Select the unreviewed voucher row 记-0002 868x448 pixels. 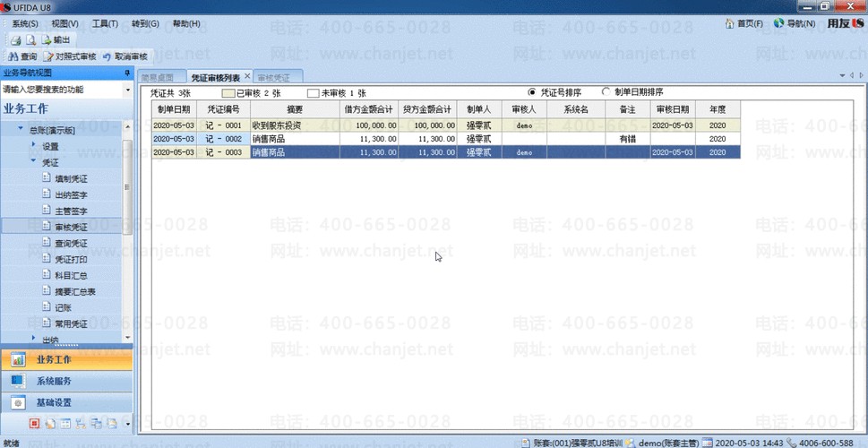coord(445,139)
